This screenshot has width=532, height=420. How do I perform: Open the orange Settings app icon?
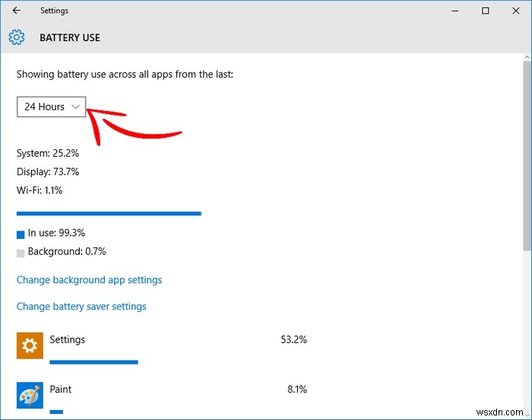point(30,345)
